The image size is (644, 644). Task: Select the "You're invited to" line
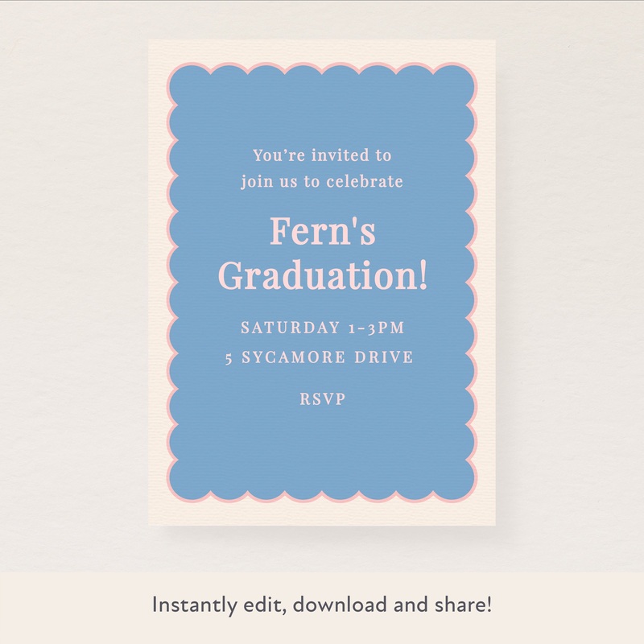pos(322,155)
